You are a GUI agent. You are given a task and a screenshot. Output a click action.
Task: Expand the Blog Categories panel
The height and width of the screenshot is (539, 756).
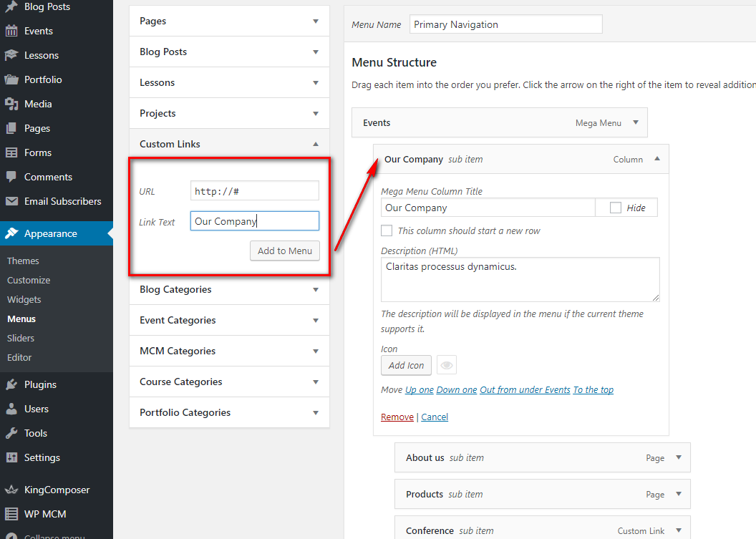316,290
